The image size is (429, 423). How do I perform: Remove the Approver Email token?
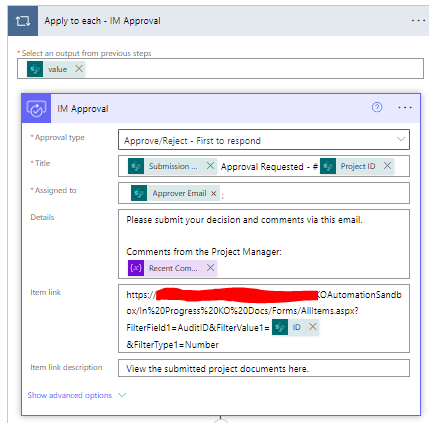click(x=214, y=193)
